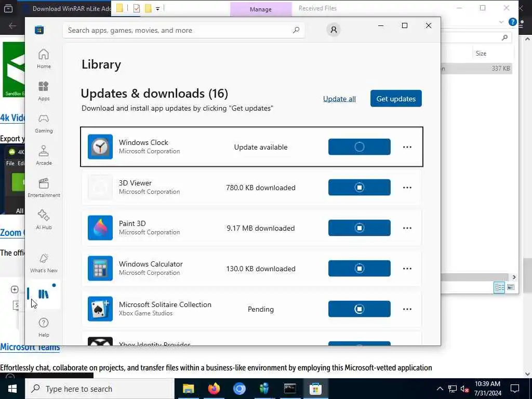Click the Windows Clock update progress button
Viewport: 532px width, 399px height.
(x=360, y=147)
